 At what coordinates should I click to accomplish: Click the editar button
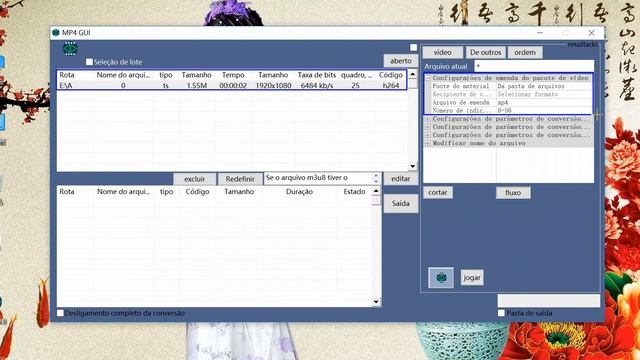[x=401, y=178]
